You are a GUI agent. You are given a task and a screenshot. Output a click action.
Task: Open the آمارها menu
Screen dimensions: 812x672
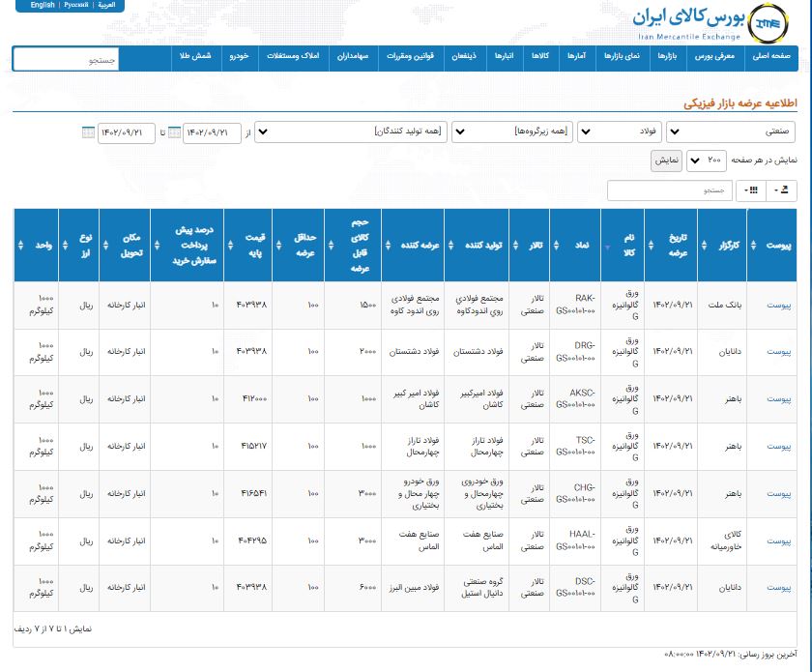[576, 56]
